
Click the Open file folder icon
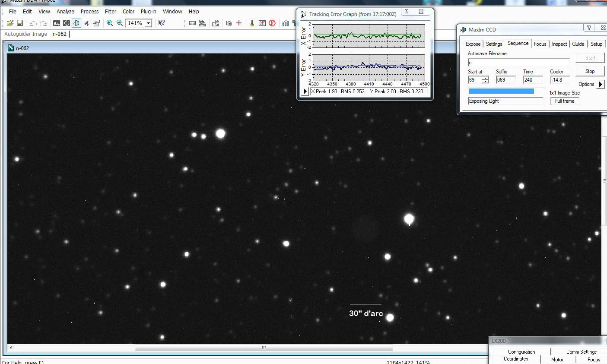(10, 23)
